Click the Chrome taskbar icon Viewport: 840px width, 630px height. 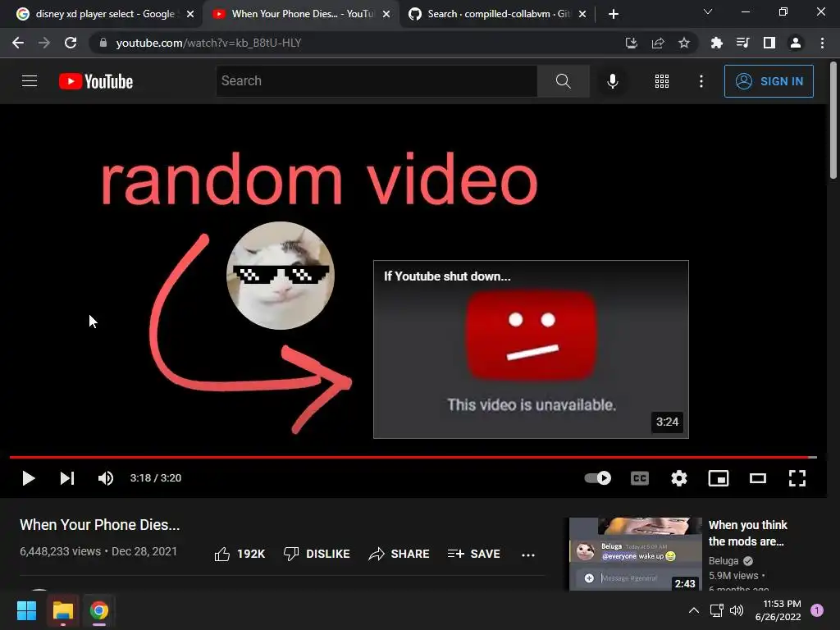(99, 610)
